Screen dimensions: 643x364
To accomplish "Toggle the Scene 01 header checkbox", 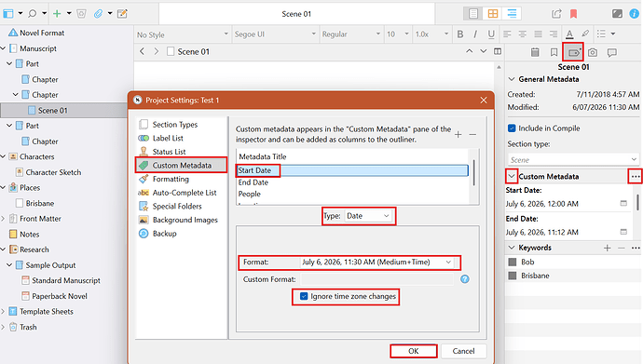I will 171,51.
